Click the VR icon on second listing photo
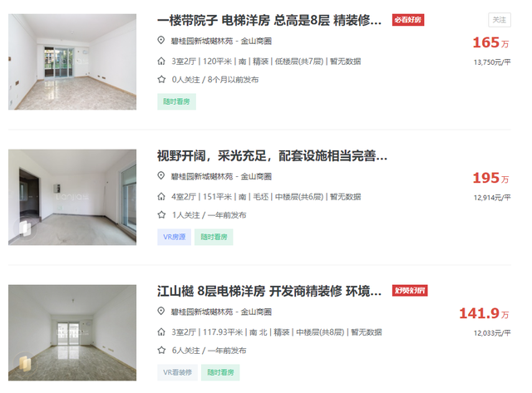 point(25,228)
